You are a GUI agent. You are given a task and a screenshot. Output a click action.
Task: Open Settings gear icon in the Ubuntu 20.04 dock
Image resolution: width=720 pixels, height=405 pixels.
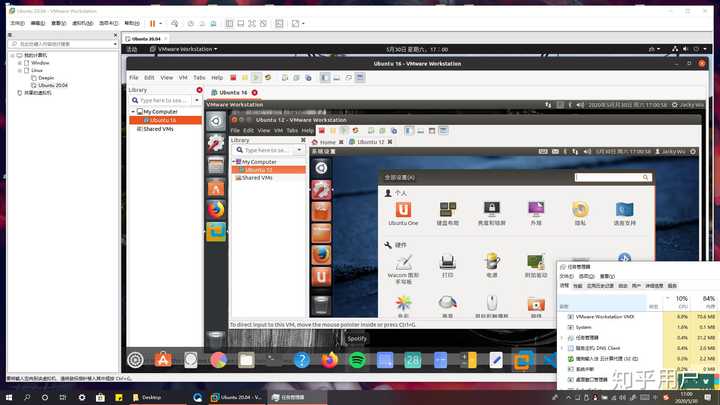click(135, 360)
